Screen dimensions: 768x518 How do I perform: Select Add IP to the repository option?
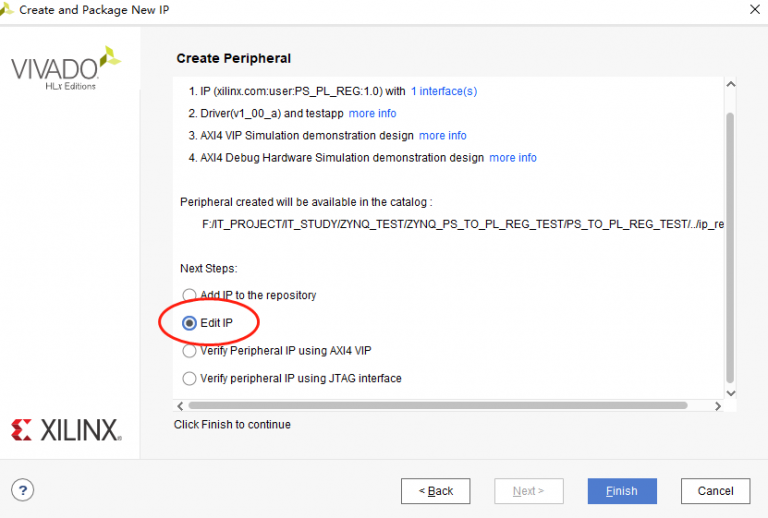(x=190, y=295)
